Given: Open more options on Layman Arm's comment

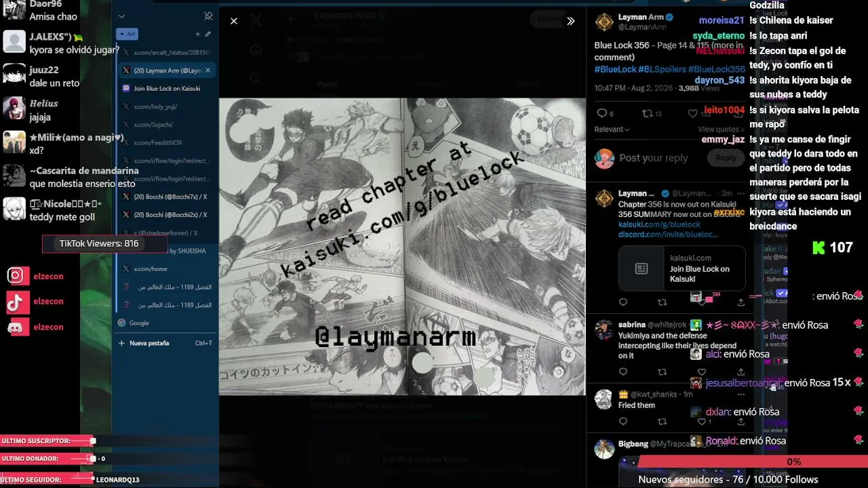Looking at the screenshot, I should (x=741, y=194).
